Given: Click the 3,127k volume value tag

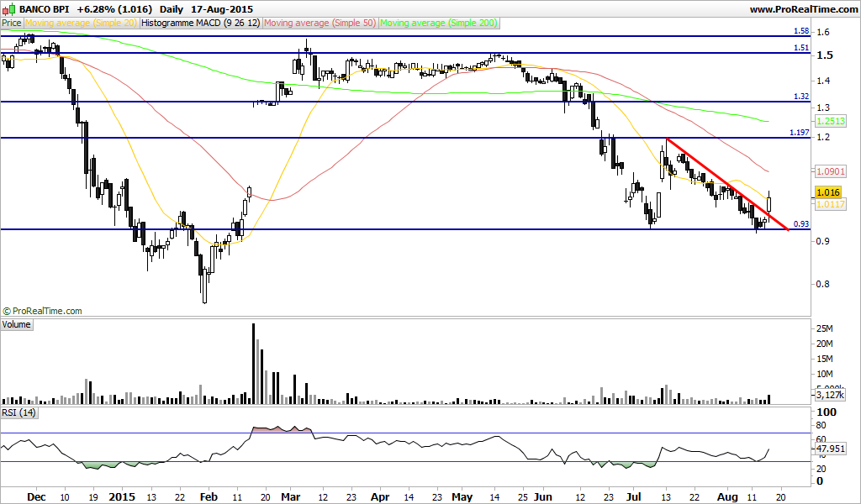Looking at the screenshot, I should coord(830,395).
